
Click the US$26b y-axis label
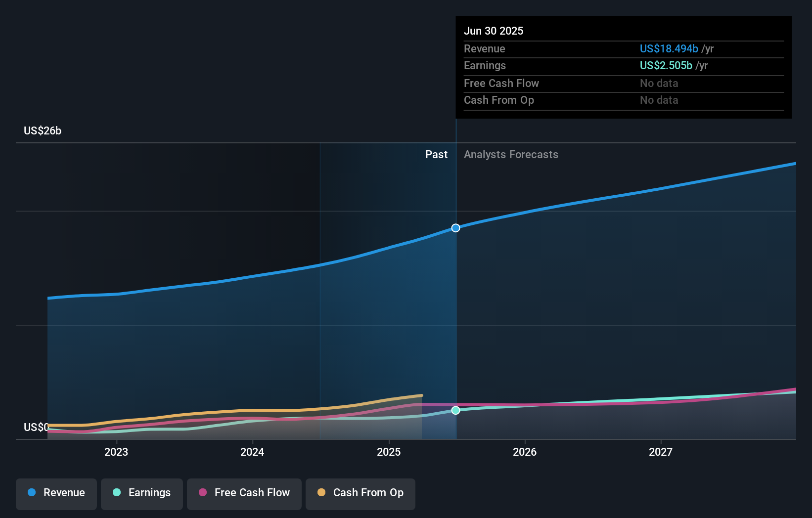coord(43,130)
